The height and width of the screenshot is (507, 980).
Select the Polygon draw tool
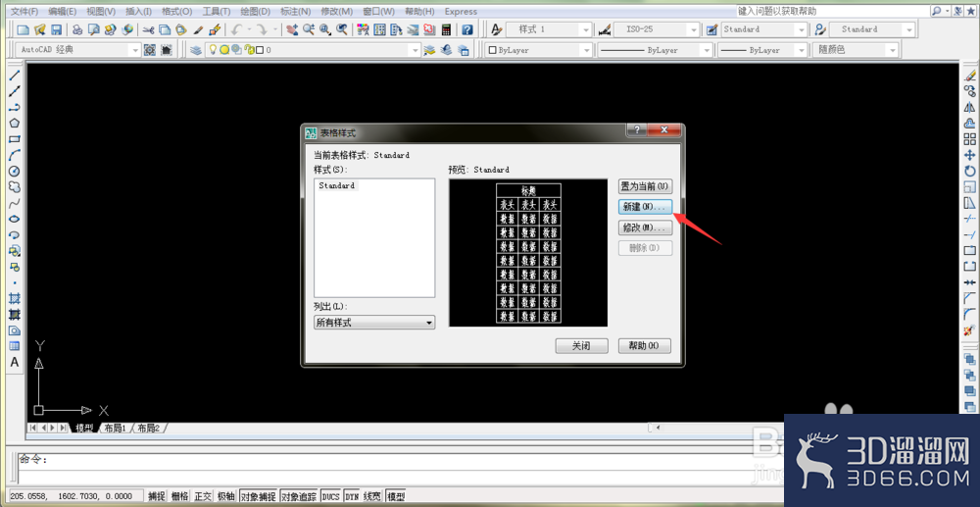(x=15, y=124)
